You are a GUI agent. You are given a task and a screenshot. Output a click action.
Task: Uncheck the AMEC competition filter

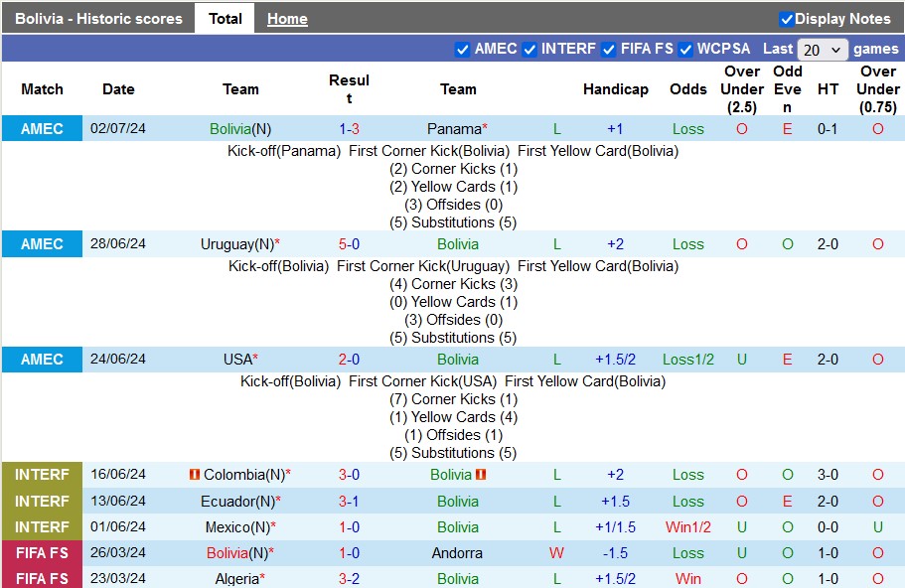pyautogui.click(x=462, y=49)
